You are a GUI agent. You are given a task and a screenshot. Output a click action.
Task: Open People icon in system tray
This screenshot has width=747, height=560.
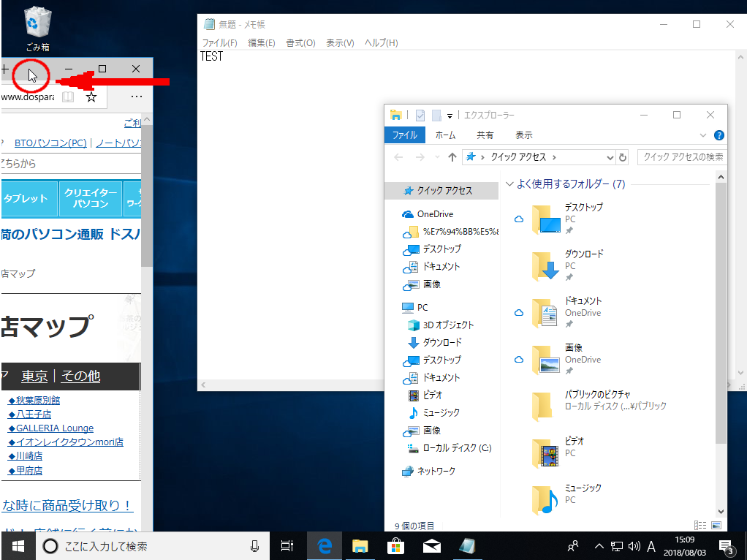coord(573,546)
